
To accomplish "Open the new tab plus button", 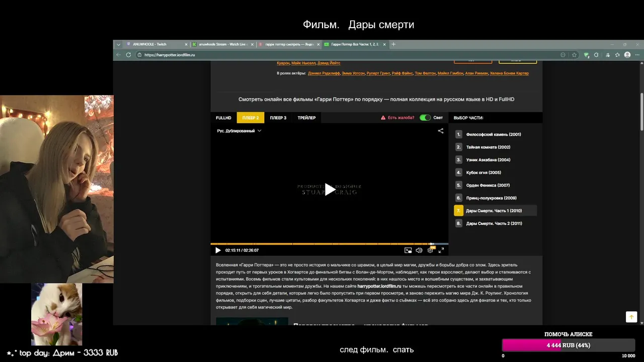I will click(x=393, y=44).
